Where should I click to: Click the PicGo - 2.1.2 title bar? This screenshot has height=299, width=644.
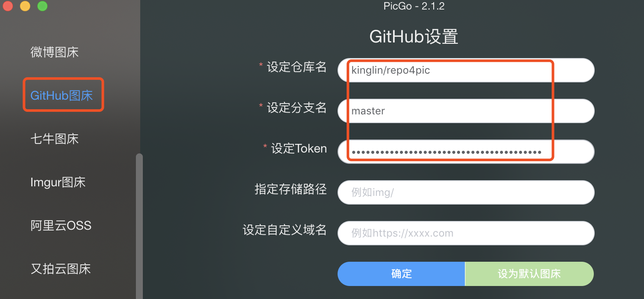coord(414,6)
